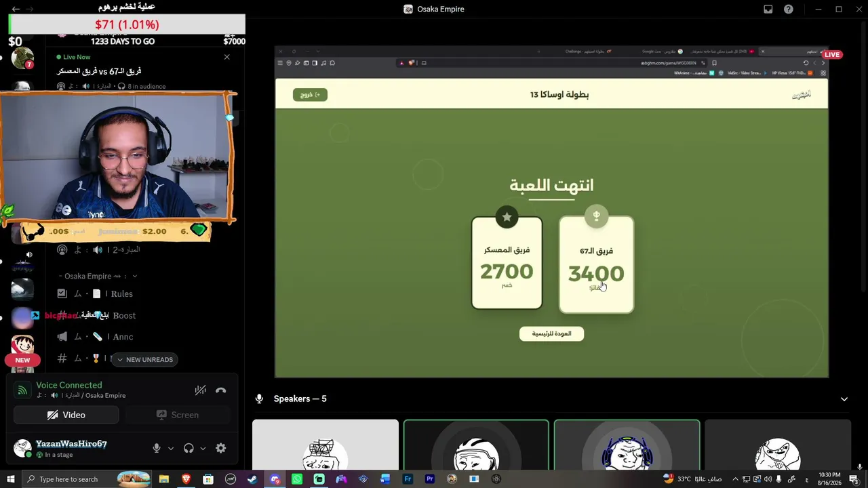Viewport: 868px width, 488px height.
Task: Open Steam from the taskbar
Action: (x=252, y=479)
